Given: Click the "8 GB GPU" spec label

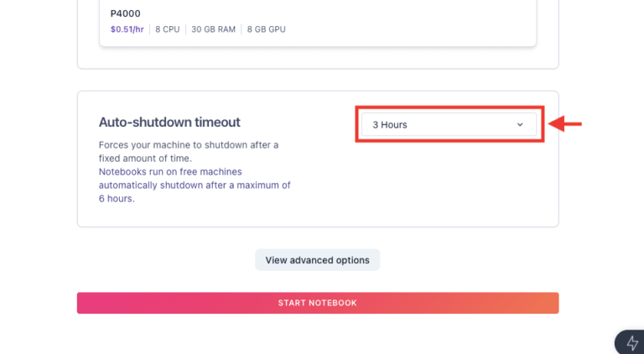Looking at the screenshot, I should (x=266, y=29).
